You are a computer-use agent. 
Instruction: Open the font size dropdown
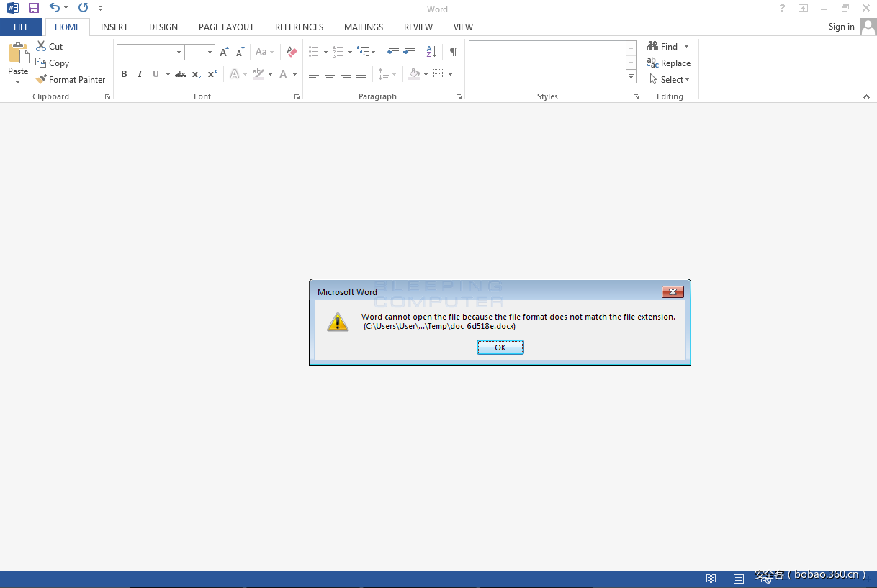click(x=210, y=52)
